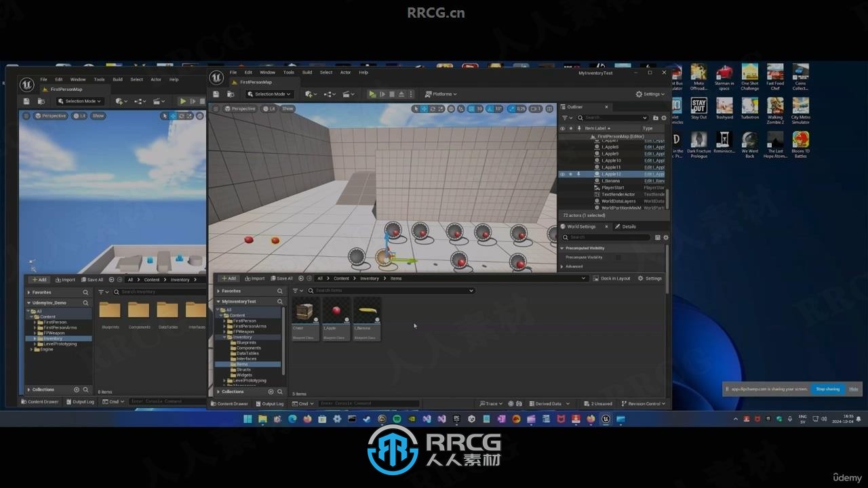Select Items folder in folder tree
The width and height of the screenshot is (868, 488).
(248, 364)
